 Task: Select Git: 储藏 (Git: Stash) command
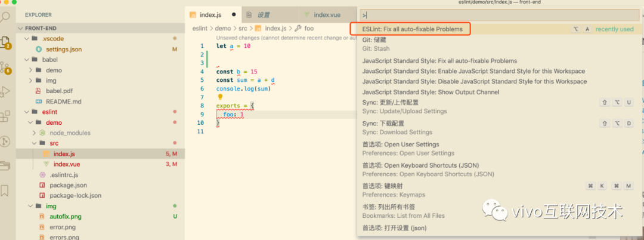[500, 44]
